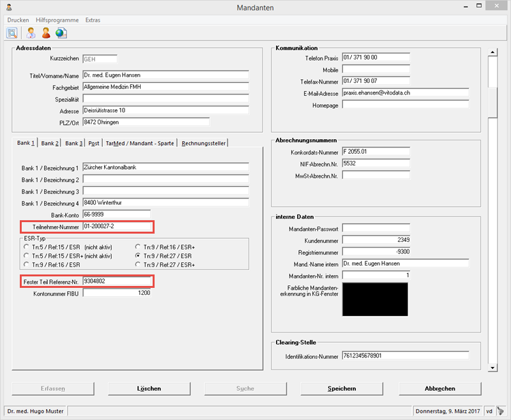Click the scrollbar up arrow

(x=492, y=52)
